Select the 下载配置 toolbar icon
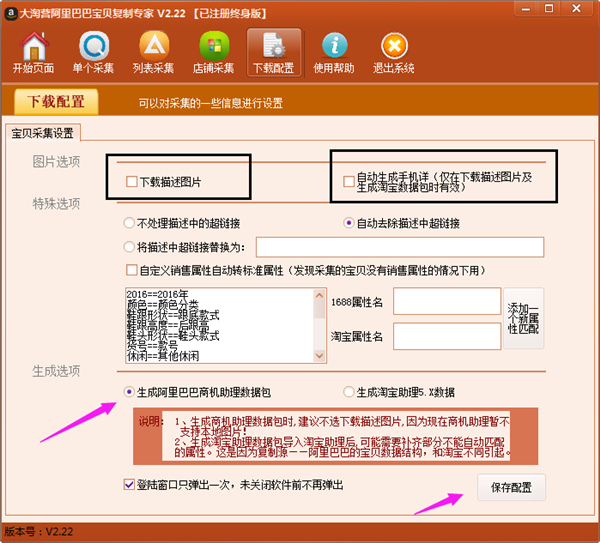This screenshot has height=543, width=600. pos(274,52)
